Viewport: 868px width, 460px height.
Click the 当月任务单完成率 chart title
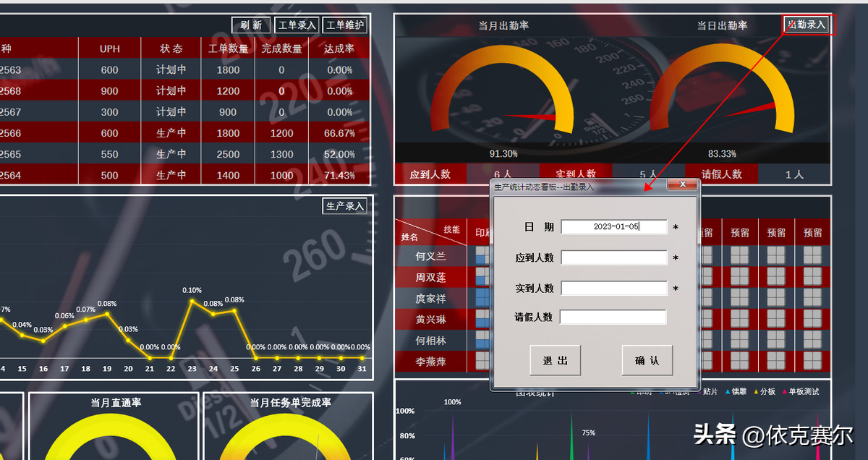[291, 402]
